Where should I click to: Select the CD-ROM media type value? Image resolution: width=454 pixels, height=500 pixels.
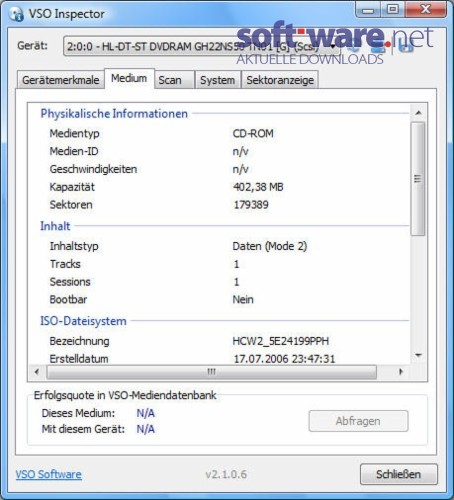pos(253,133)
